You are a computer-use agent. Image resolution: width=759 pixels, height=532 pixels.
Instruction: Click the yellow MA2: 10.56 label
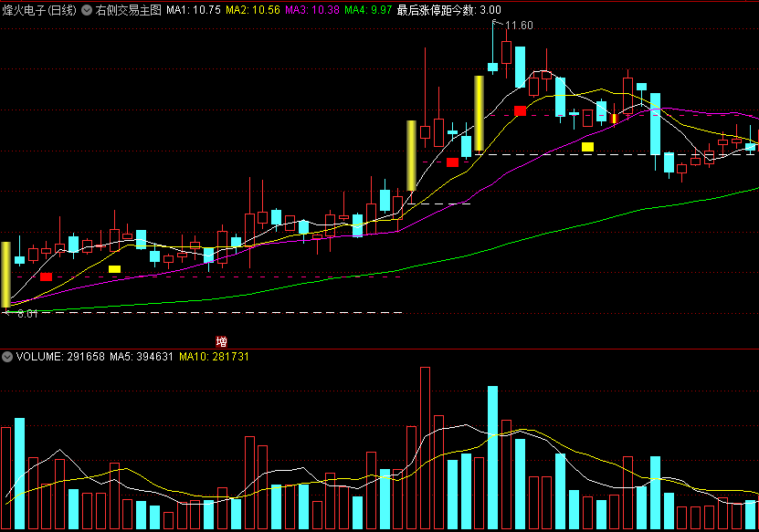pos(253,10)
